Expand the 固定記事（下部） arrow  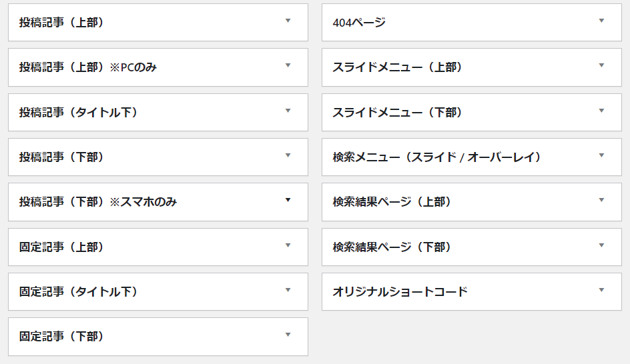click(x=288, y=334)
